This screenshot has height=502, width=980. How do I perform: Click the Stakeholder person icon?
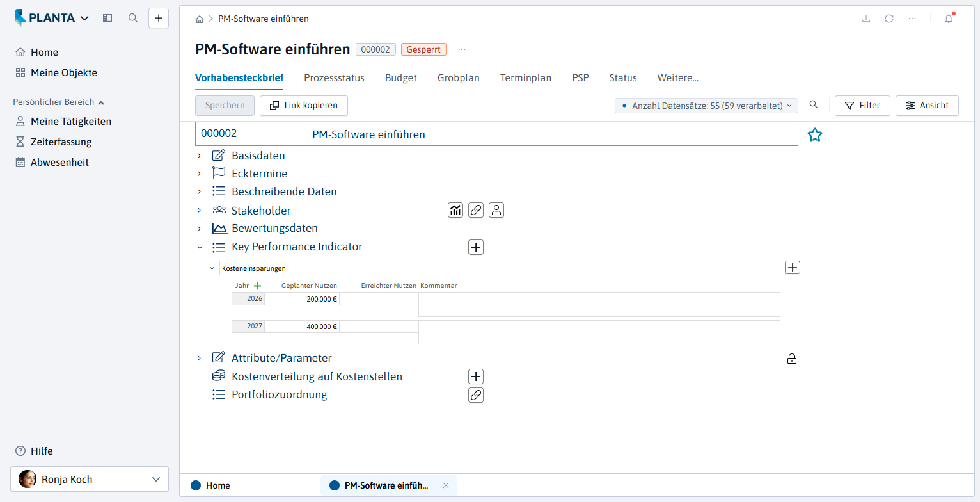click(496, 210)
